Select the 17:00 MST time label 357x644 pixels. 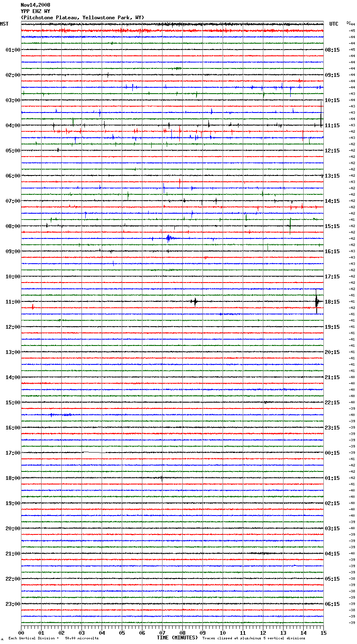click(13, 453)
